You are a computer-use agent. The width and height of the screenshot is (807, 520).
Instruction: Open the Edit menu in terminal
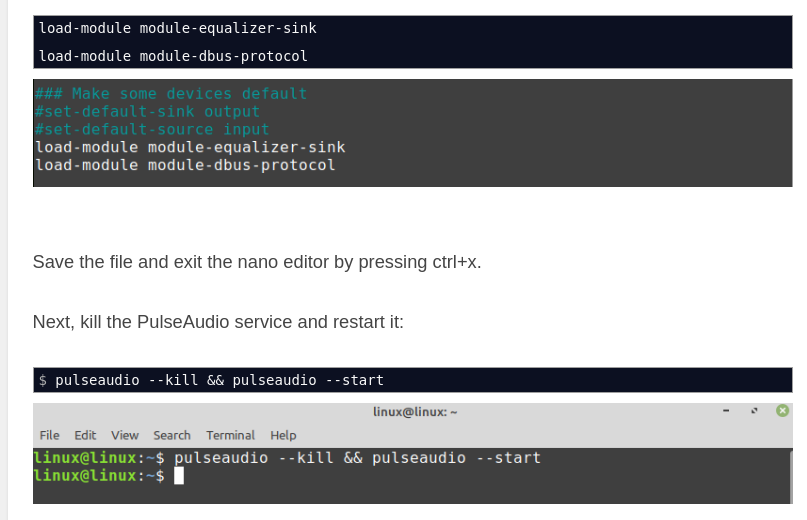85,436
